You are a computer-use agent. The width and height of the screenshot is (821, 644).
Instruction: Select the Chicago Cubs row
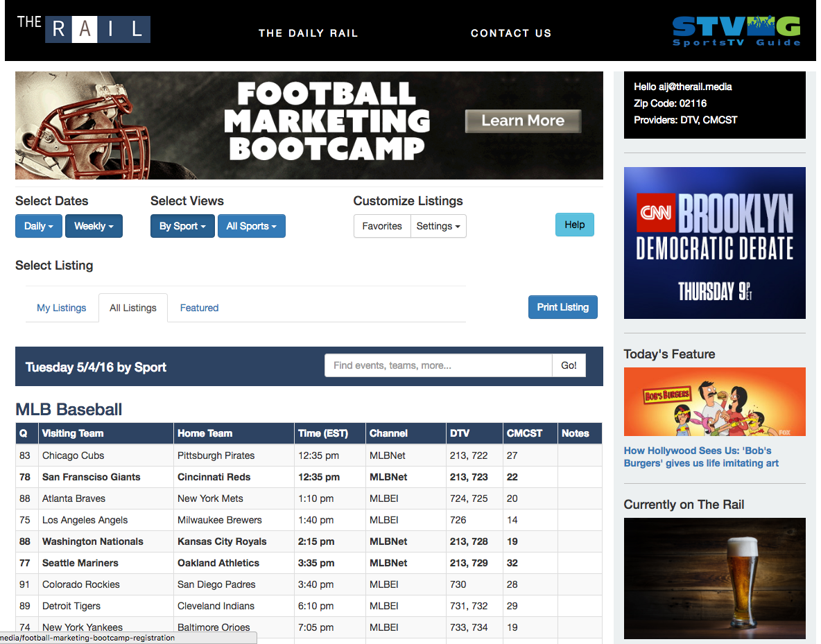click(309, 455)
